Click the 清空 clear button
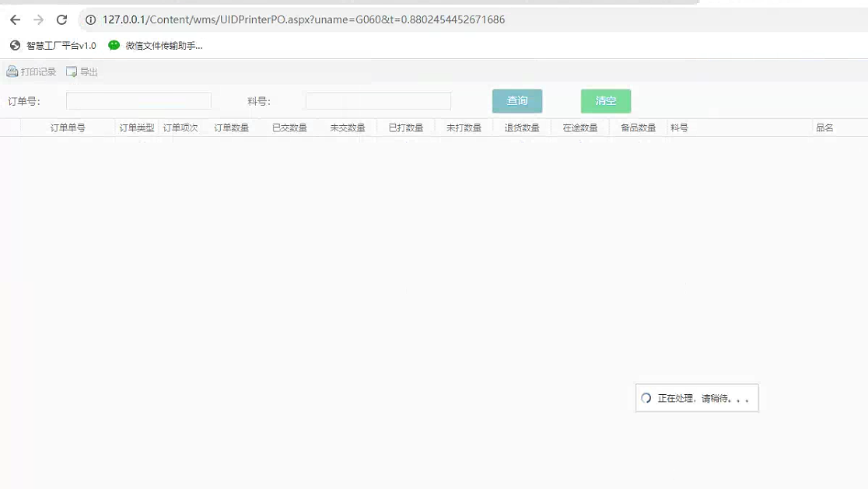This screenshot has height=489, width=868. tap(606, 101)
